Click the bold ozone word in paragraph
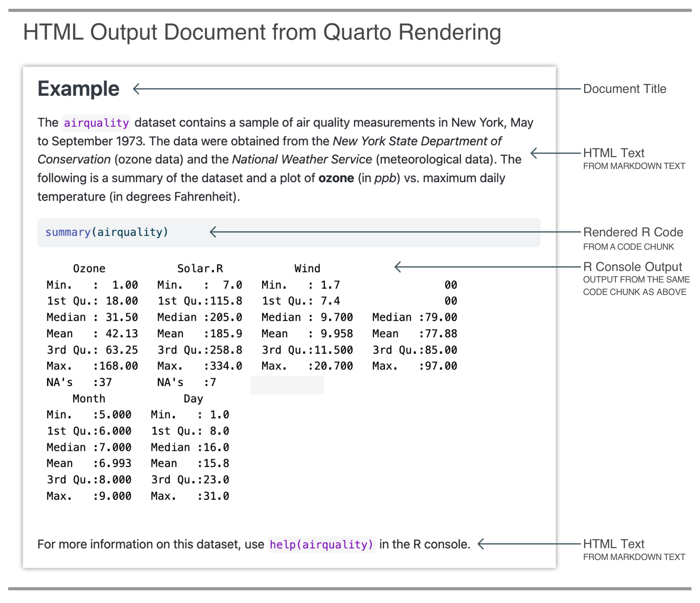The height and width of the screenshot is (603, 700). click(x=336, y=178)
